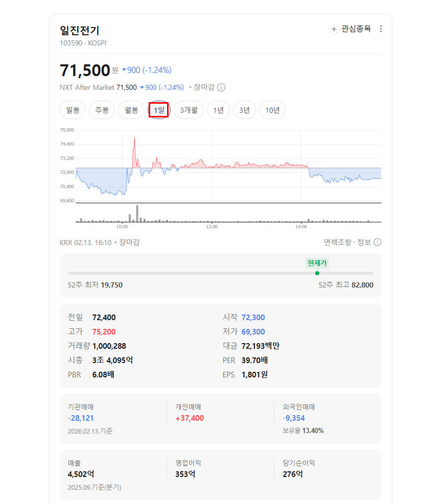Viewport: 422px width, 504px height.
Task: Click the 매출 4,502억 figure
Action: click(x=81, y=474)
